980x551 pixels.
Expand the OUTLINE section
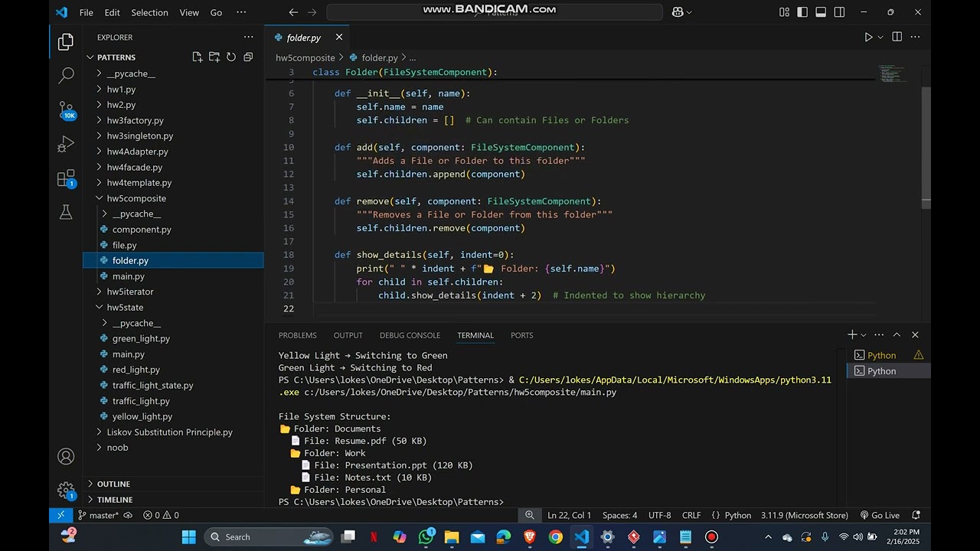tap(113, 484)
